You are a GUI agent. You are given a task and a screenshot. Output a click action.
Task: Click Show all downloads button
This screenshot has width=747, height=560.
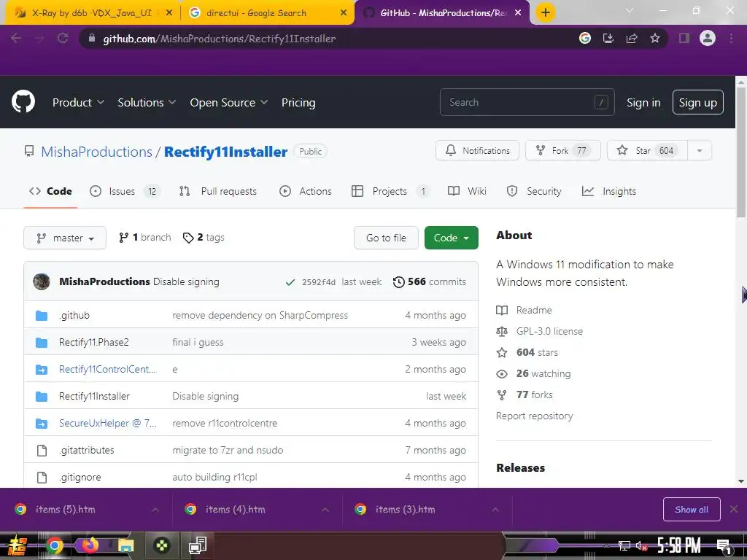coord(692,510)
